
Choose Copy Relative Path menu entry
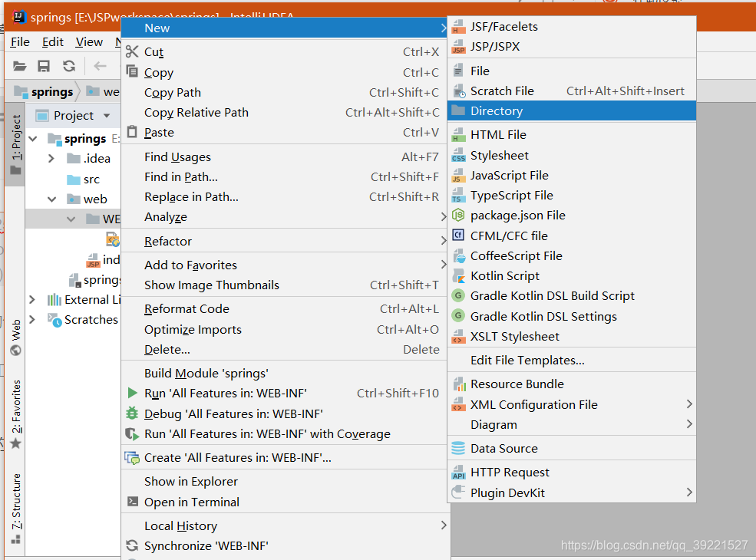286,112
